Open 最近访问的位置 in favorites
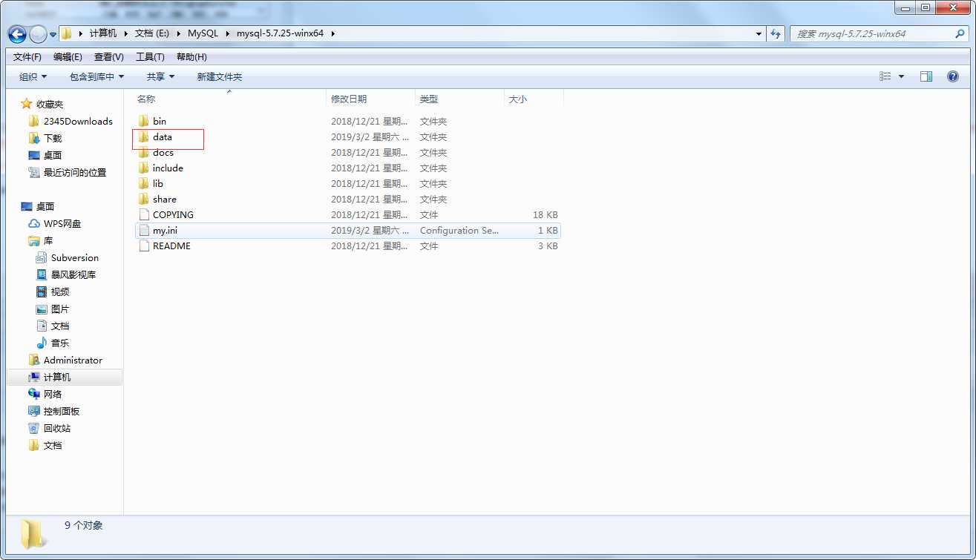The height and width of the screenshot is (560, 976). click(75, 172)
